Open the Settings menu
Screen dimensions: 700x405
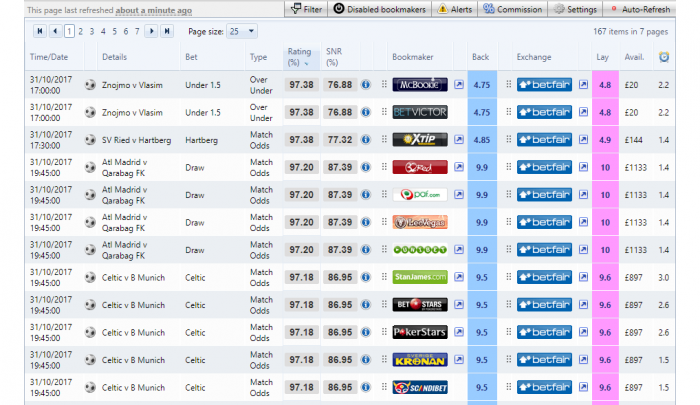pyautogui.click(x=575, y=9)
